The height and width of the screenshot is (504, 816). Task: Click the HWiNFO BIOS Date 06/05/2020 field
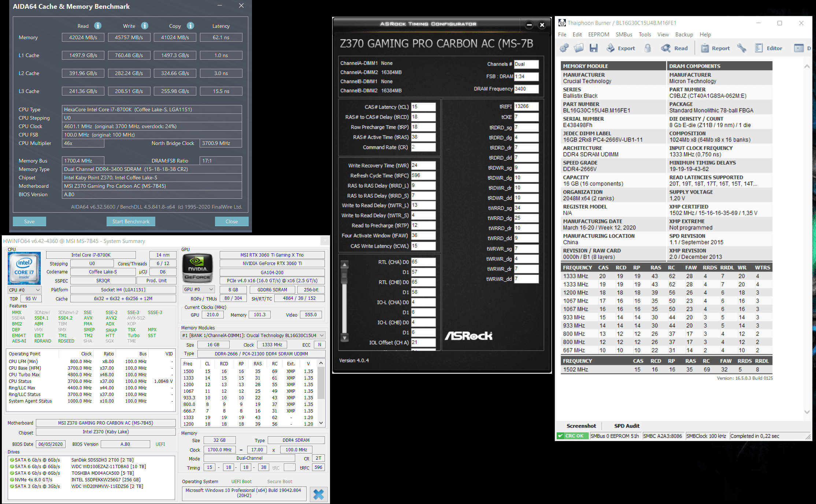[51, 444]
